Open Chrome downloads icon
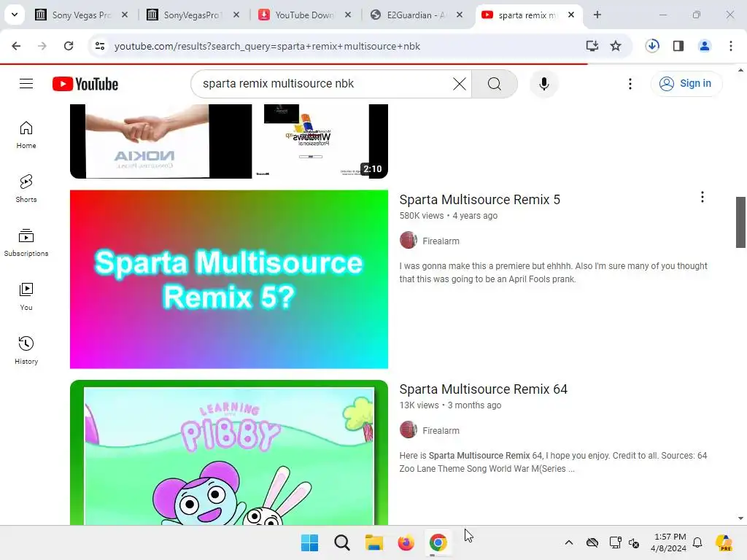 pos(652,46)
